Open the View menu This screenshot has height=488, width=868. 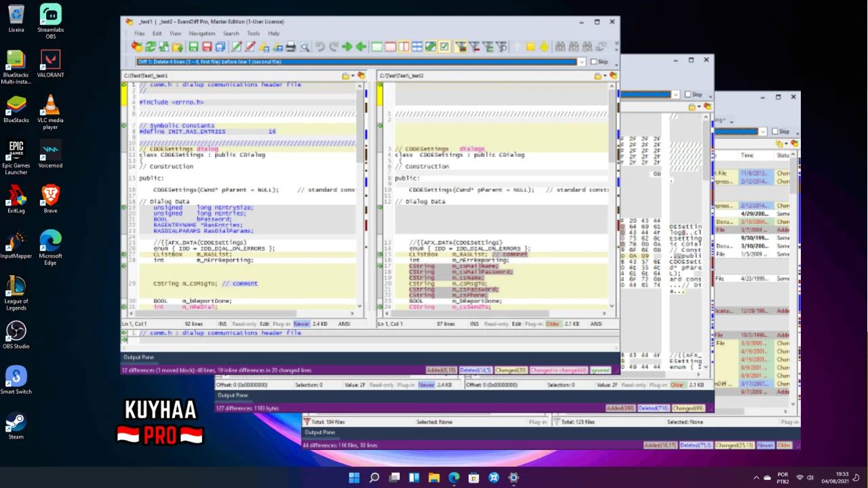[175, 33]
